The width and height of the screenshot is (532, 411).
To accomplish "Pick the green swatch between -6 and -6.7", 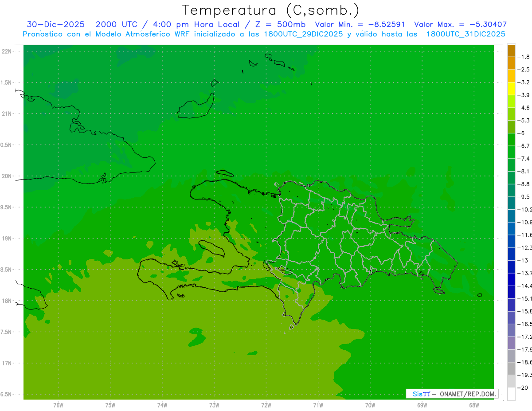I will pyautogui.click(x=511, y=140).
